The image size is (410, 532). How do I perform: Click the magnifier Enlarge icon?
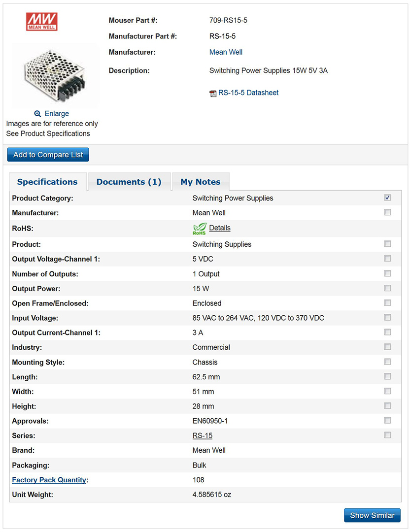coord(37,113)
